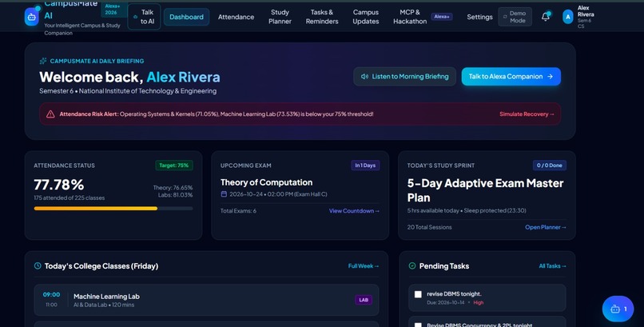Click the checkmark icon beside Pending Tasks
The height and width of the screenshot is (327, 644).
click(x=412, y=265)
